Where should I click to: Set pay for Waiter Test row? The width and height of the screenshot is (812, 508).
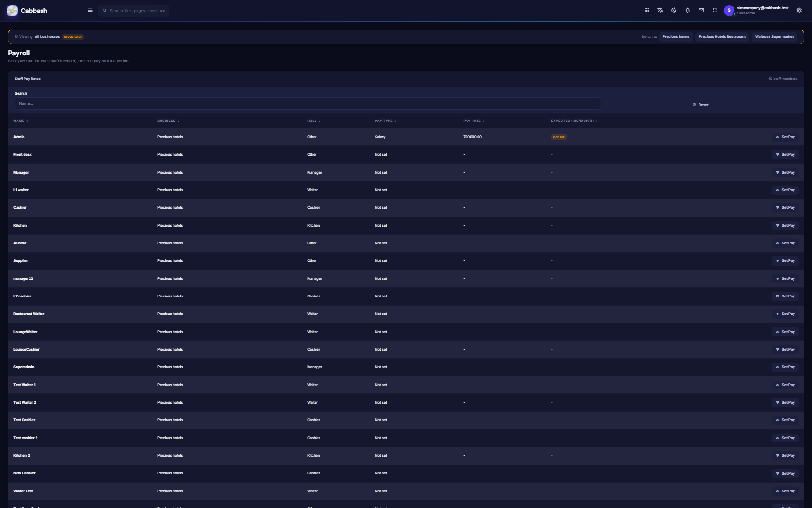785,491
